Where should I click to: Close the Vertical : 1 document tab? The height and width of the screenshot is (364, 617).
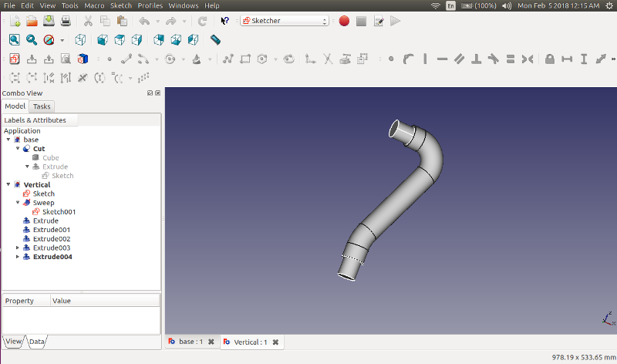pyautogui.click(x=275, y=342)
